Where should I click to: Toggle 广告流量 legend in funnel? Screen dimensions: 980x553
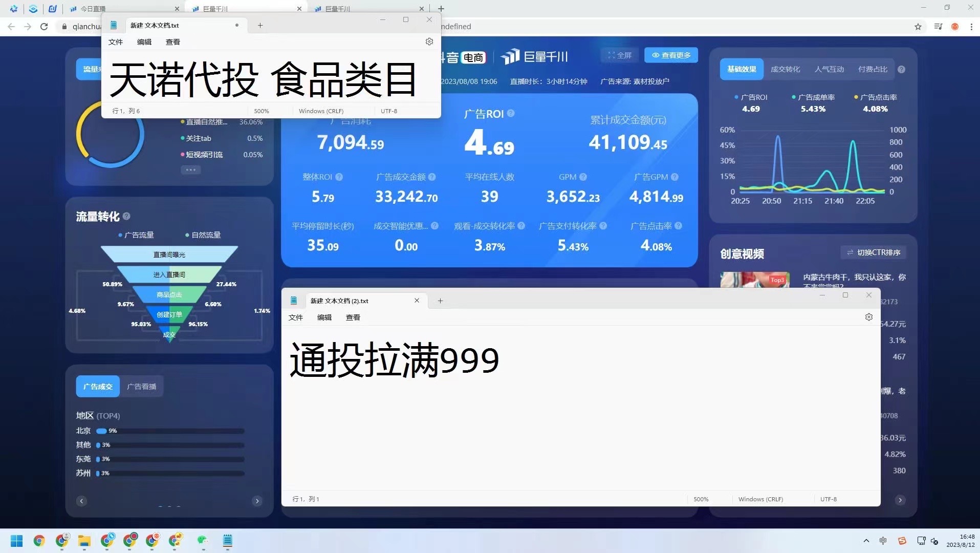point(136,235)
